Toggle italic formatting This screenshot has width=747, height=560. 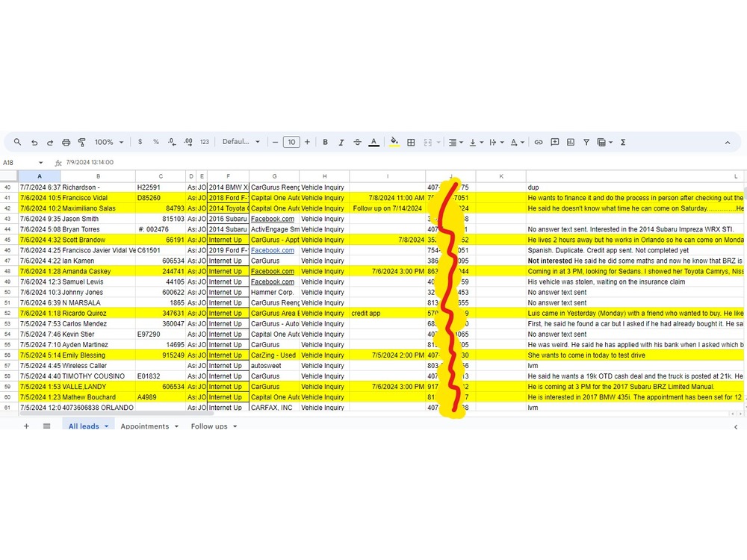point(341,142)
